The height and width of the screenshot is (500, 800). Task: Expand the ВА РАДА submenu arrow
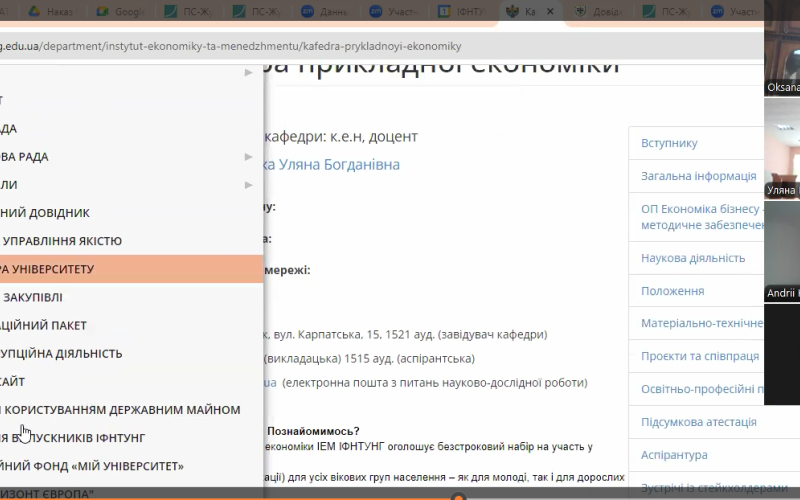point(248,157)
